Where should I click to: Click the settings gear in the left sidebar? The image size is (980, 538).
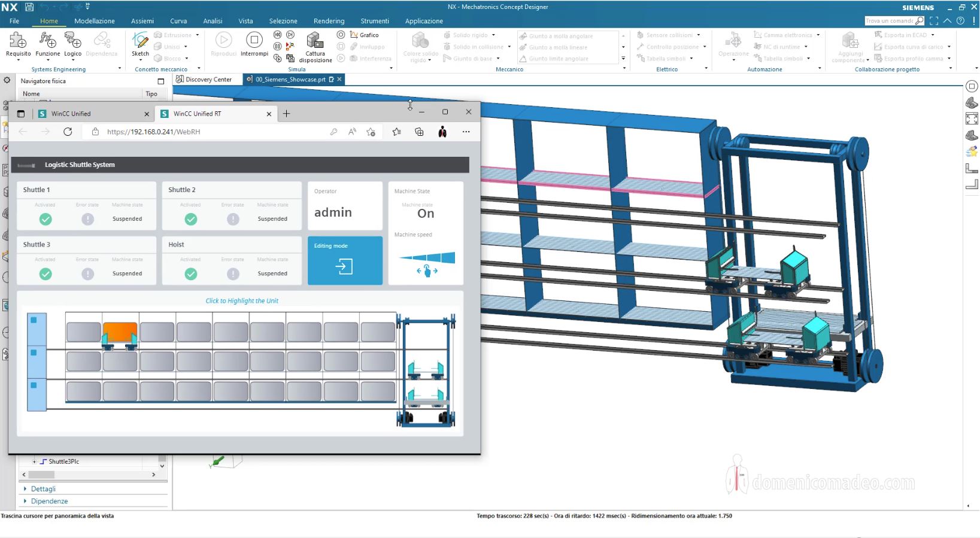[x=7, y=80]
